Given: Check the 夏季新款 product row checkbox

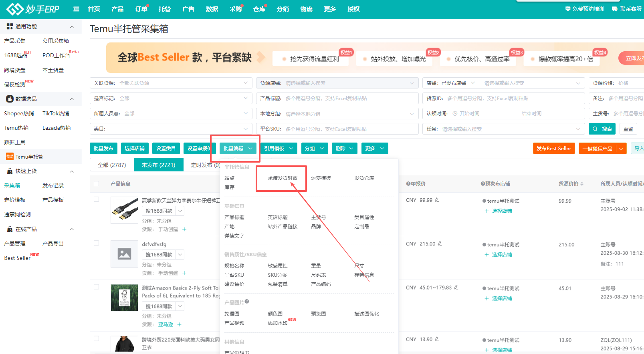Looking at the screenshot, I should [96, 199].
